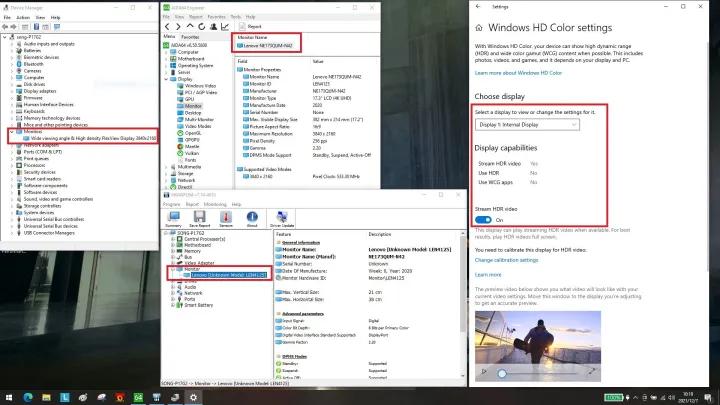Click Device Manager back arrow icon
Image resolution: width=720 pixels, height=405 pixels.
click(x=6, y=27)
